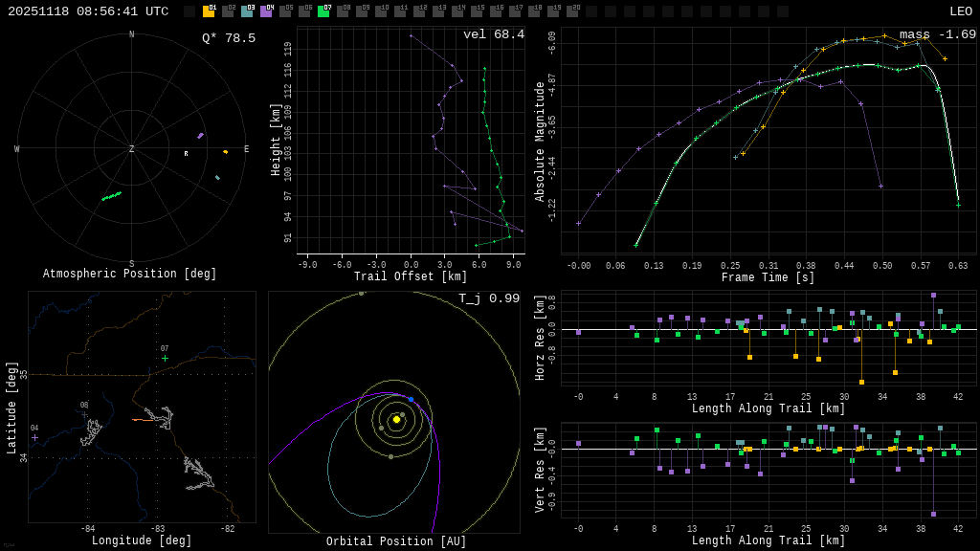
Task: Click the orange camera 01 indicator square
Action: [209, 11]
